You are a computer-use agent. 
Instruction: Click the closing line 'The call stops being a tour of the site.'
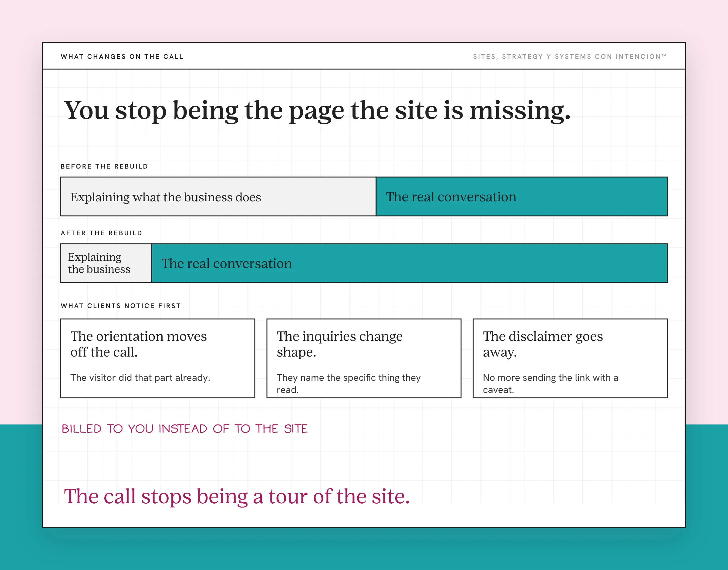[x=237, y=497]
